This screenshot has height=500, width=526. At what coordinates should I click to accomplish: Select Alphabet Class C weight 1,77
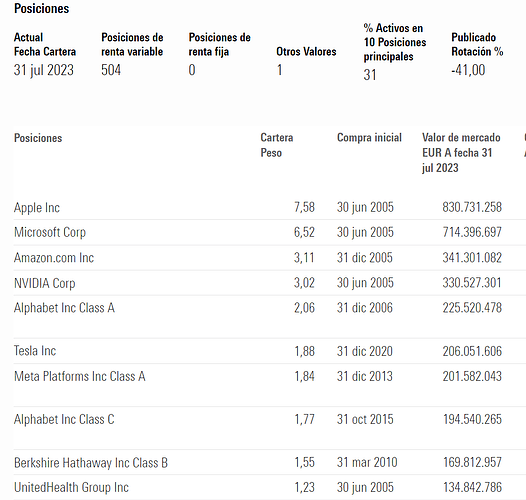tap(305, 419)
